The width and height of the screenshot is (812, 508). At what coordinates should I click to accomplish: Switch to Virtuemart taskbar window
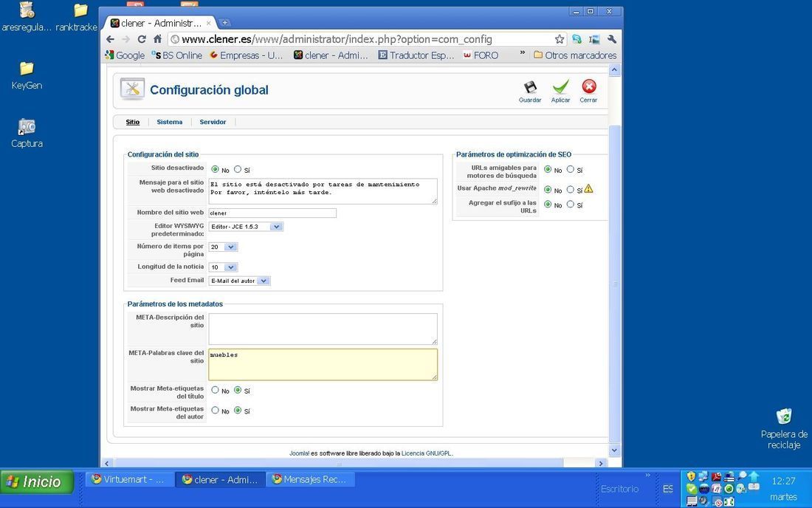click(129, 479)
